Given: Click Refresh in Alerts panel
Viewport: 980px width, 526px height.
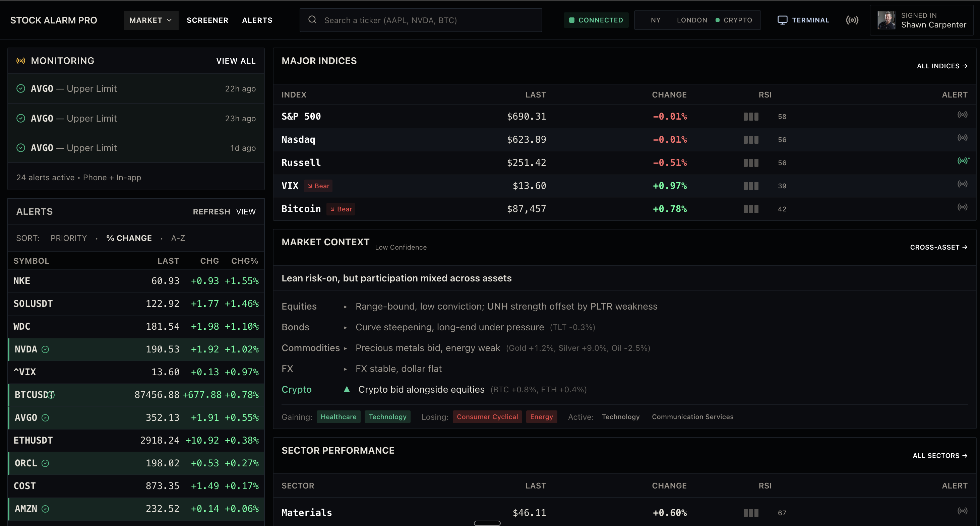Looking at the screenshot, I should pyautogui.click(x=211, y=211).
